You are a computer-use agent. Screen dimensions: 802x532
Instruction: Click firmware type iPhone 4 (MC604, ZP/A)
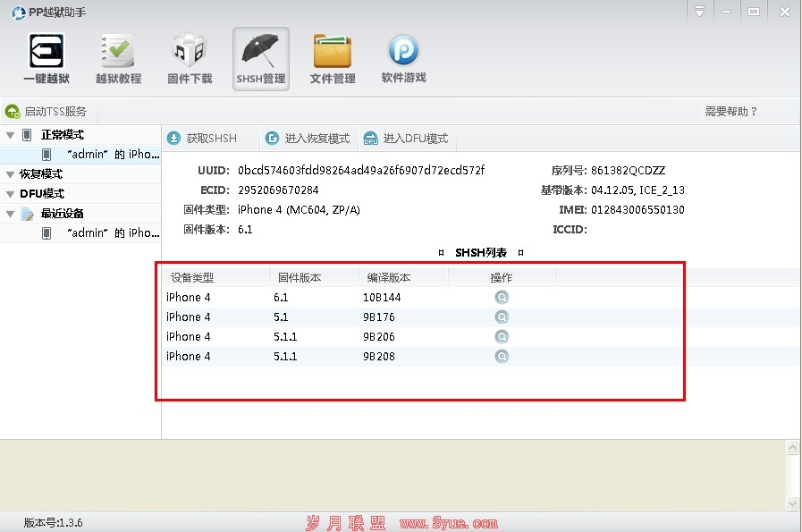299,210
